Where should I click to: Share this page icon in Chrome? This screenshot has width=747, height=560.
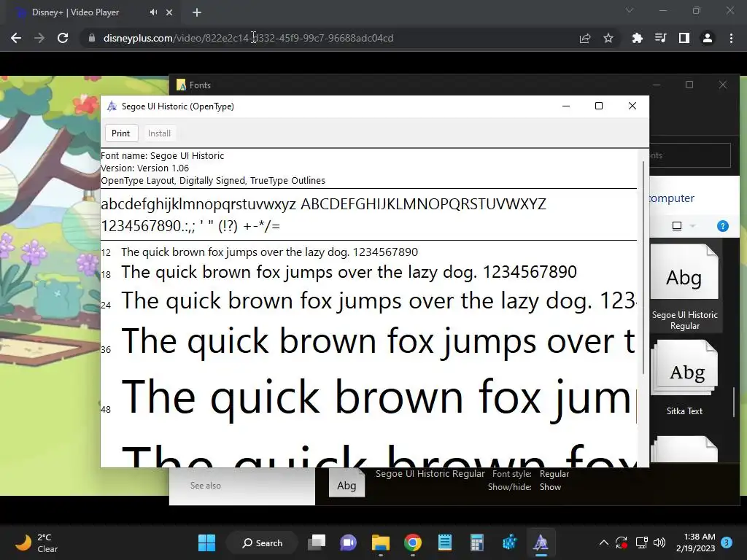pos(585,38)
